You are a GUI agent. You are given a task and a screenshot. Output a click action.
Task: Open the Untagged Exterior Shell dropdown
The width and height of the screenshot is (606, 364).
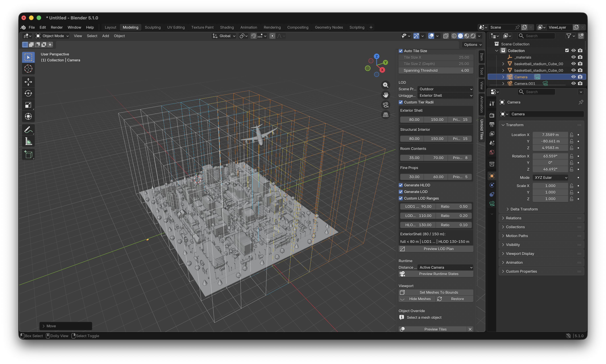pyautogui.click(x=445, y=95)
